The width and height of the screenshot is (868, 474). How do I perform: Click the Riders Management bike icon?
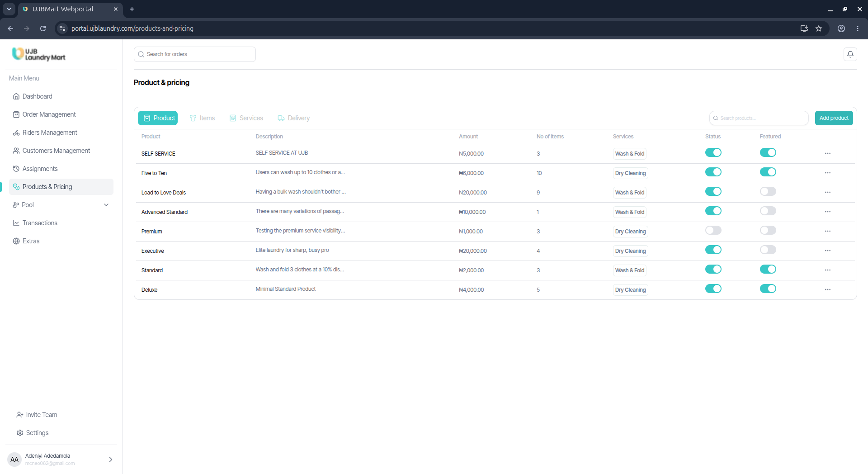pyautogui.click(x=16, y=133)
